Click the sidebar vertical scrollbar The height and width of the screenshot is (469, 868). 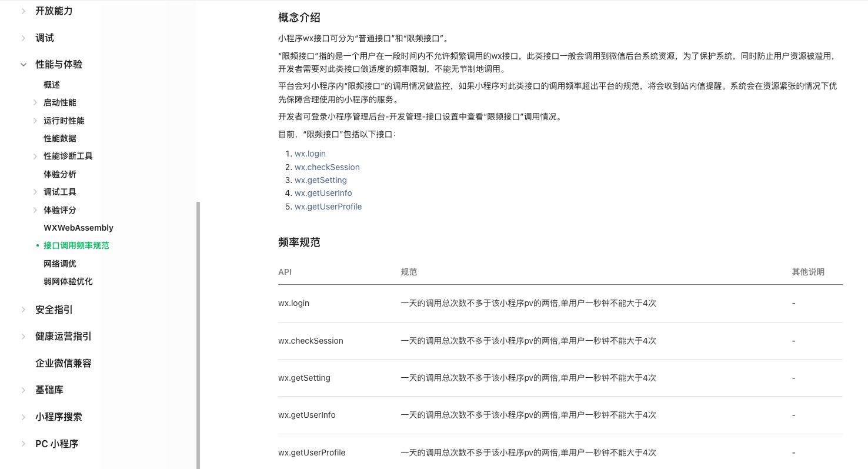pos(198,335)
